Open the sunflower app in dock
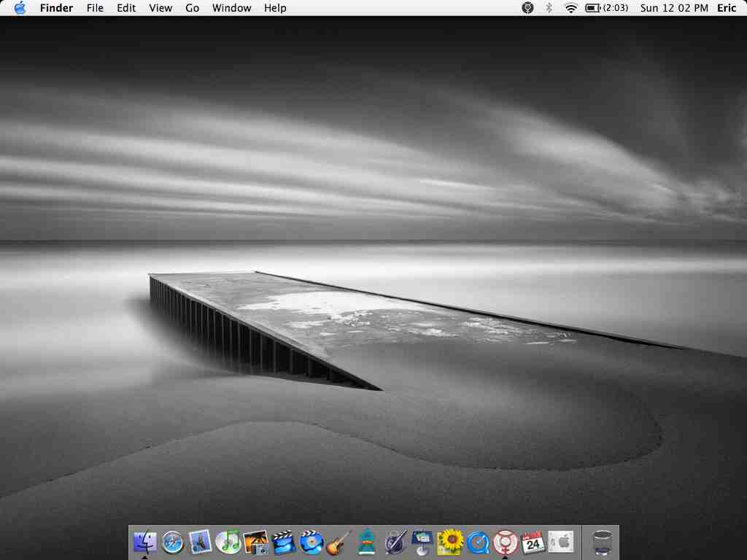The image size is (747, 560). click(450, 542)
